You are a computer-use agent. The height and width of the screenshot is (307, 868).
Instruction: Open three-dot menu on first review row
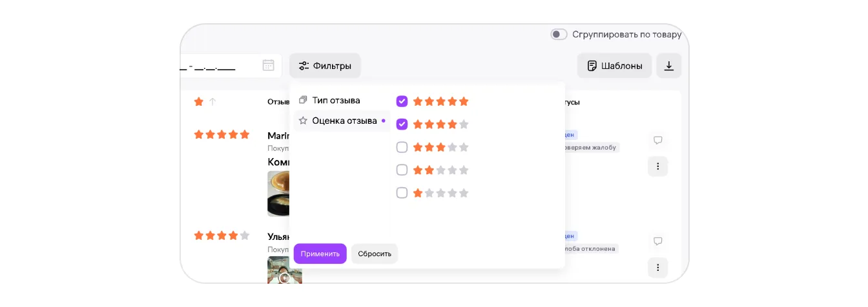(x=657, y=166)
